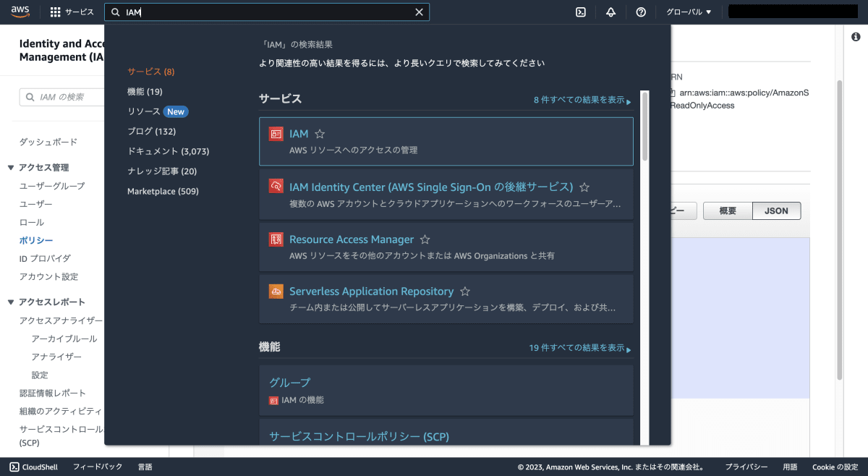Click the IAM service icon

click(x=276, y=134)
